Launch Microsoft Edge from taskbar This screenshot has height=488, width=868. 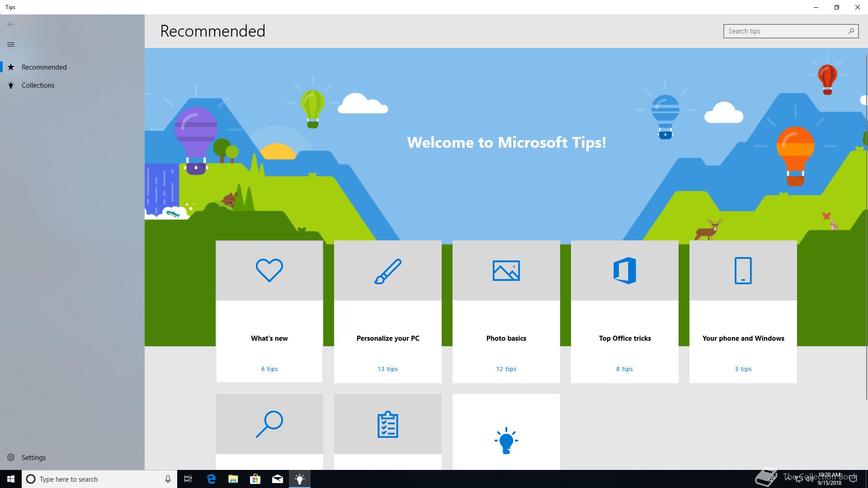click(211, 479)
